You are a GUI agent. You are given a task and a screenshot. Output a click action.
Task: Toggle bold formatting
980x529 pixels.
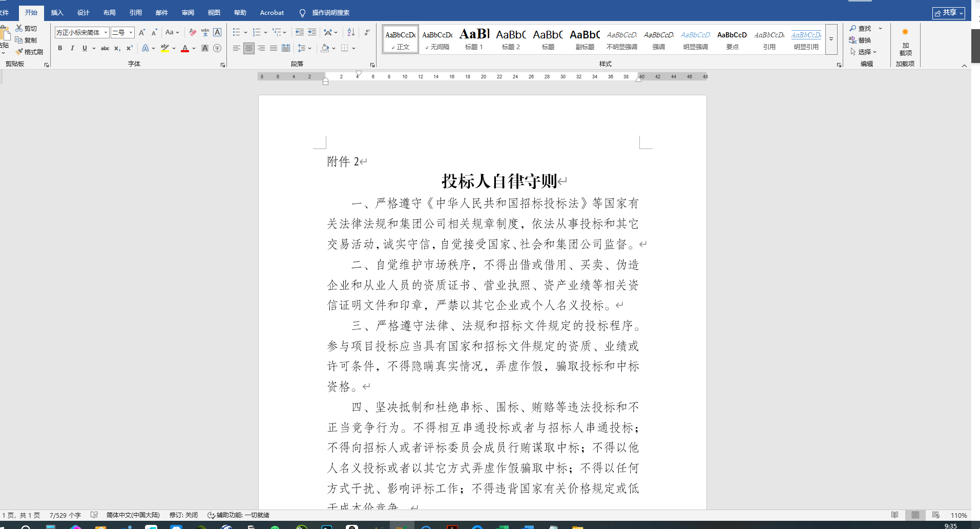pos(60,48)
